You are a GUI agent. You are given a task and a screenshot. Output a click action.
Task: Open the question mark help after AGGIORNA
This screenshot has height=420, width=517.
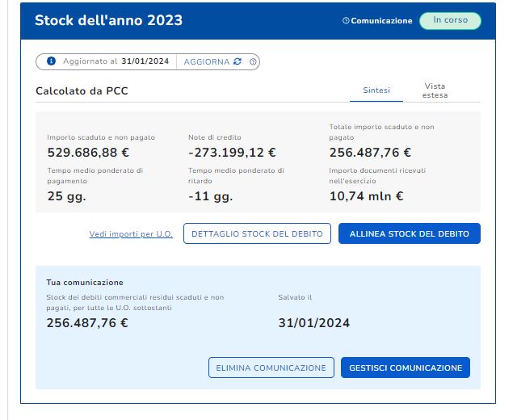253,61
